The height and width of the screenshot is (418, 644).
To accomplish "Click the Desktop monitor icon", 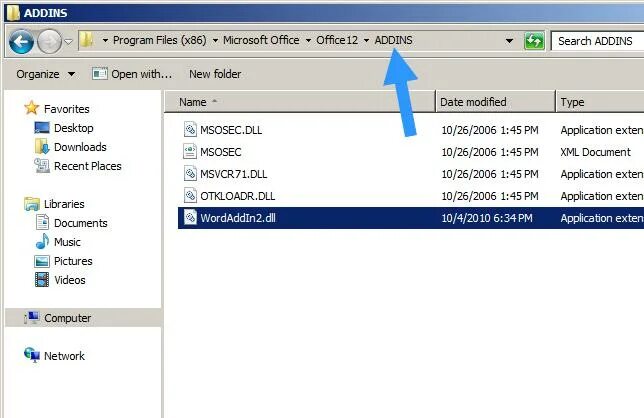I will [x=42, y=128].
